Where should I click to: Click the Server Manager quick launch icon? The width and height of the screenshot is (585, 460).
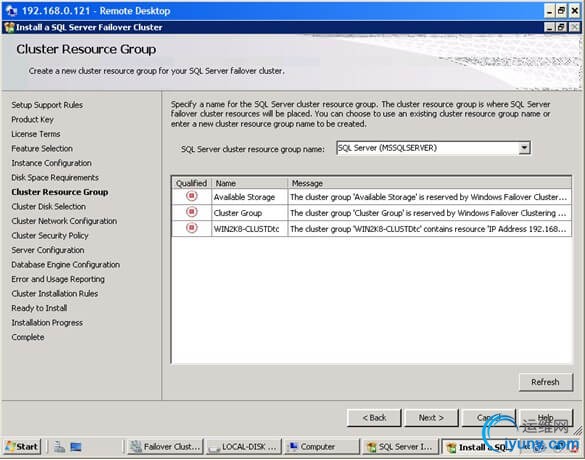click(x=59, y=447)
